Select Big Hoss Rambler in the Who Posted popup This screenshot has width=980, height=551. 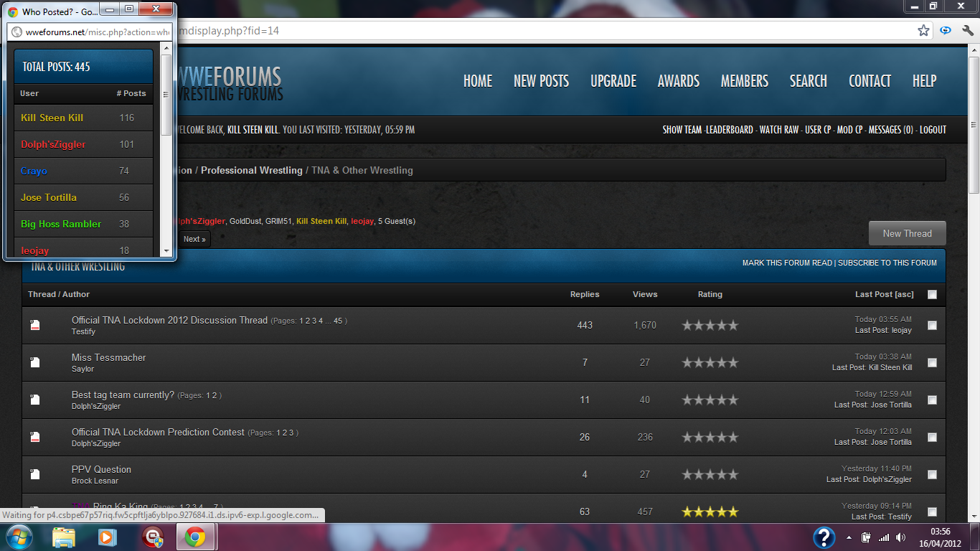pyautogui.click(x=61, y=224)
